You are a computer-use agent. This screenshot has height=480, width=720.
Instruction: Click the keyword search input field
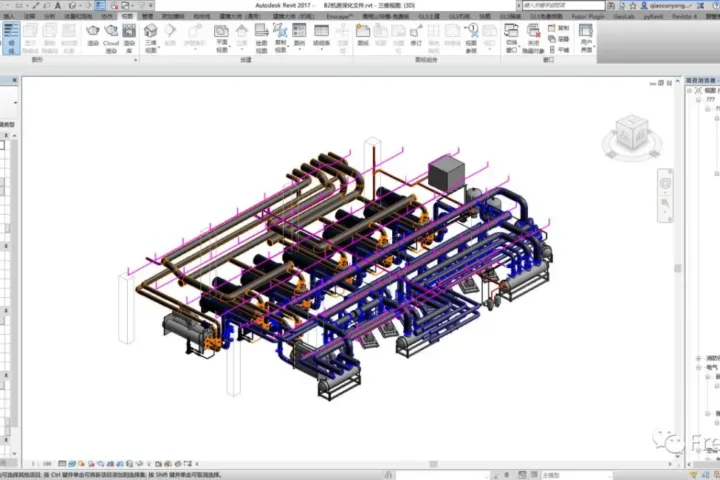pos(563,6)
